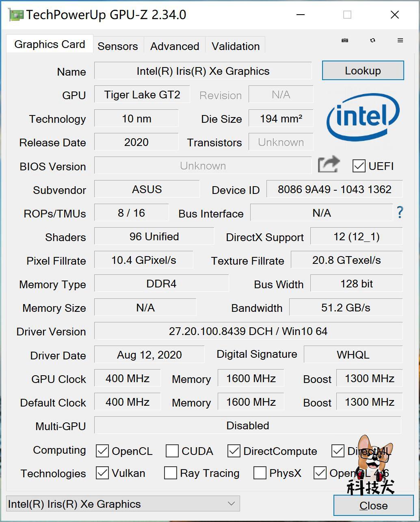Toggle the OpenCL checkbox
Image resolution: width=420 pixels, height=522 pixels.
(102, 451)
